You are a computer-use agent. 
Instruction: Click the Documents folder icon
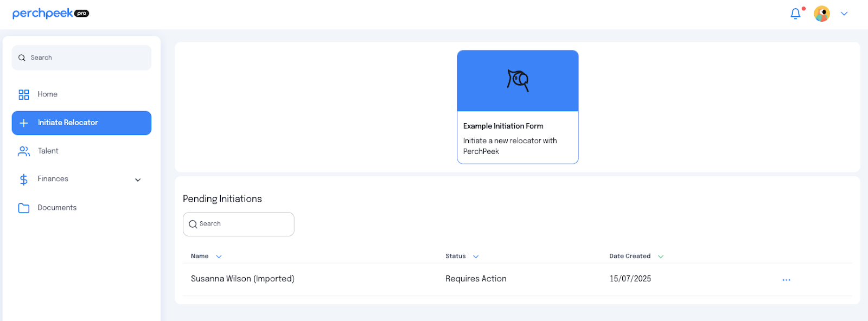[24, 208]
